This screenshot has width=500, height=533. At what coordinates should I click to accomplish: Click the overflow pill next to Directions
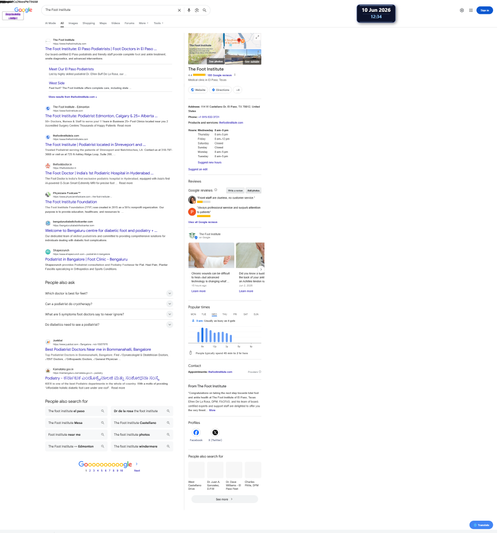238,90
